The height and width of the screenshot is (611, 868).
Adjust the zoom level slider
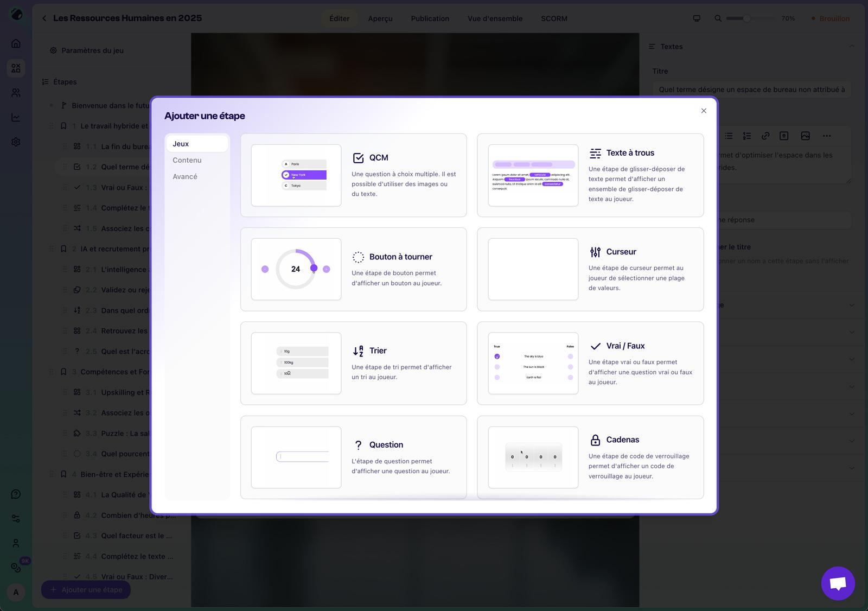(x=746, y=18)
